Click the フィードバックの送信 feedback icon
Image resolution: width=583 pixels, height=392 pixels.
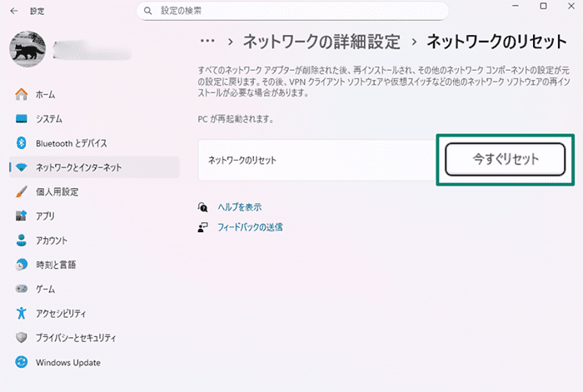coord(203,227)
